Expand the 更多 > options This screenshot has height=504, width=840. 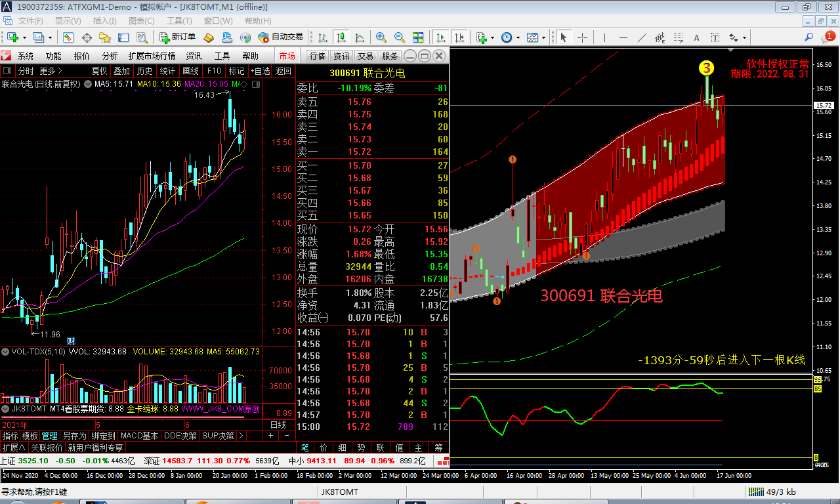click(51, 71)
